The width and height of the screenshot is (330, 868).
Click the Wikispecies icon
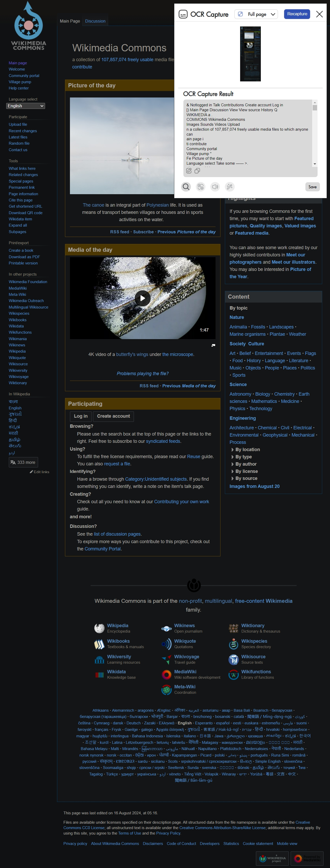234,644
